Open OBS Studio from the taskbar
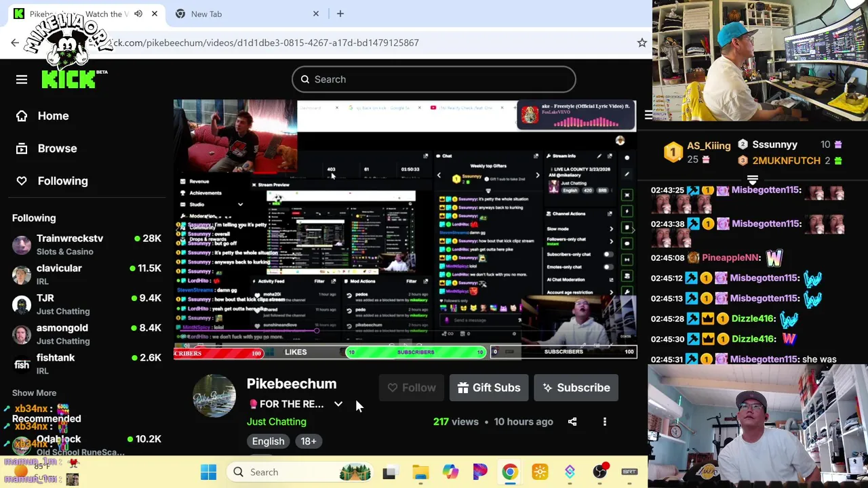The height and width of the screenshot is (488, 868). (599, 472)
